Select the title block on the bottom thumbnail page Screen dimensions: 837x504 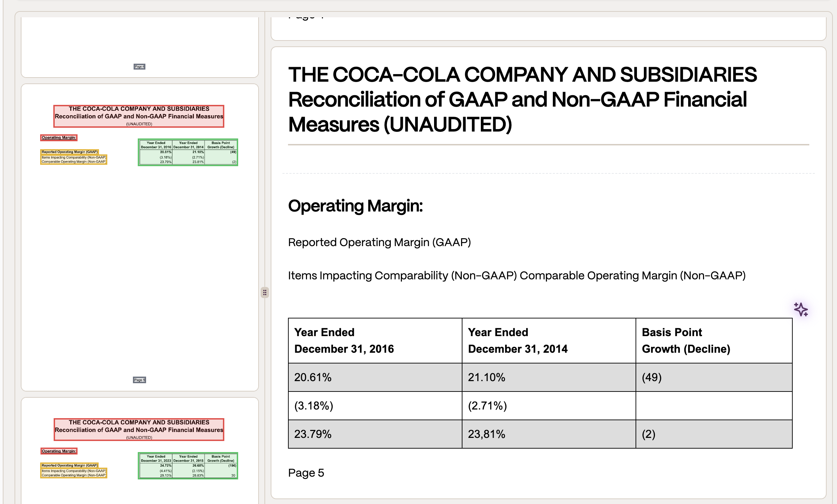[x=139, y=430]
